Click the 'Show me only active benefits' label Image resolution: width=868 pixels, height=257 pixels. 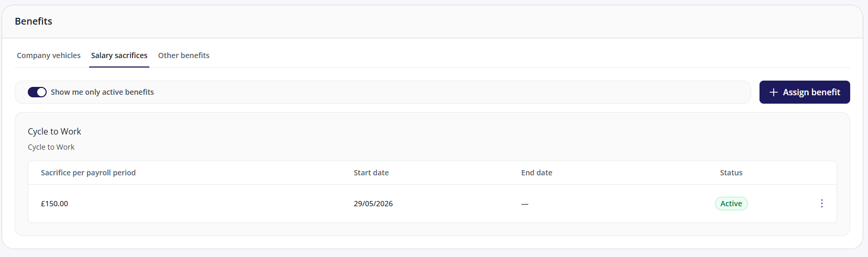102,92
